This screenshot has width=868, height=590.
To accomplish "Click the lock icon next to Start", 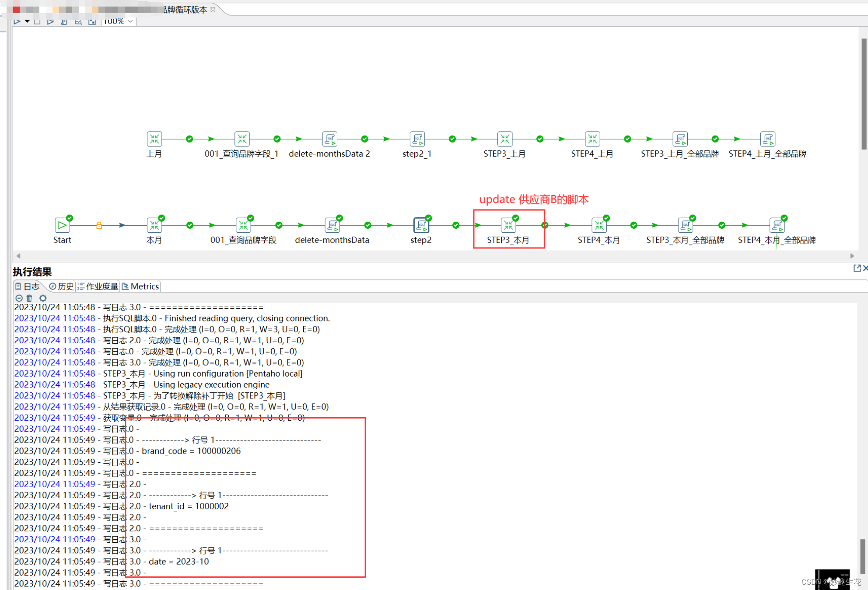I will [x=99, y=225].
